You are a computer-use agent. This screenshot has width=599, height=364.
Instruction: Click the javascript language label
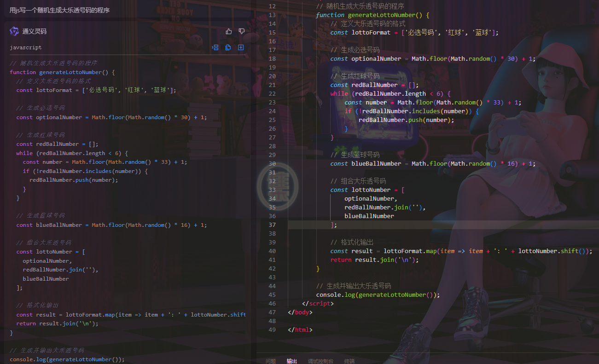(26, 47)
